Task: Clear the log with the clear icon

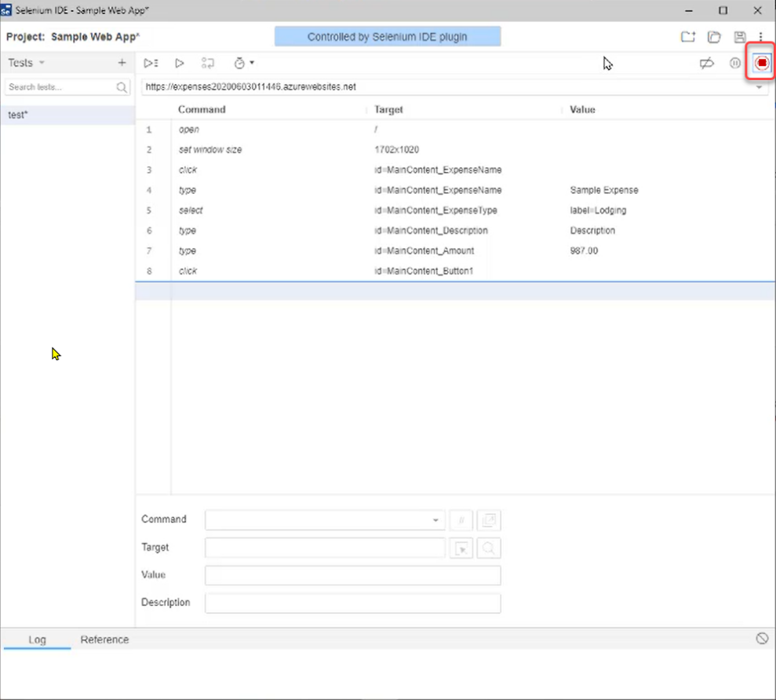Action: pyautogui.click(x=762, y=639)
